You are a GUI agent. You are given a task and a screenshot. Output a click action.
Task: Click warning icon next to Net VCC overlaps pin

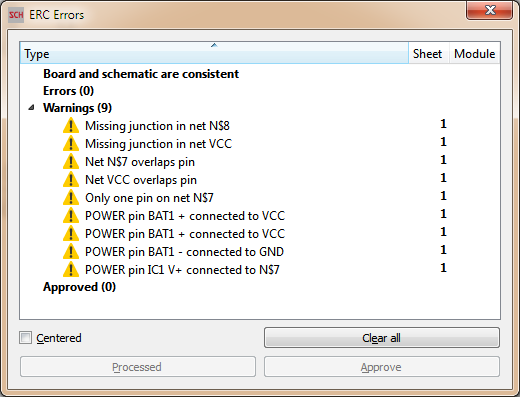pos(71,180)
